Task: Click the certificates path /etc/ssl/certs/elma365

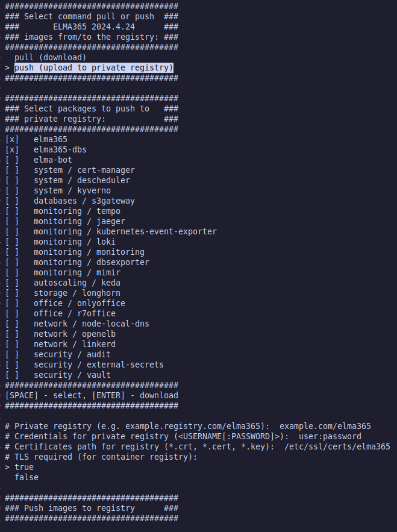Action: [337, 446]
